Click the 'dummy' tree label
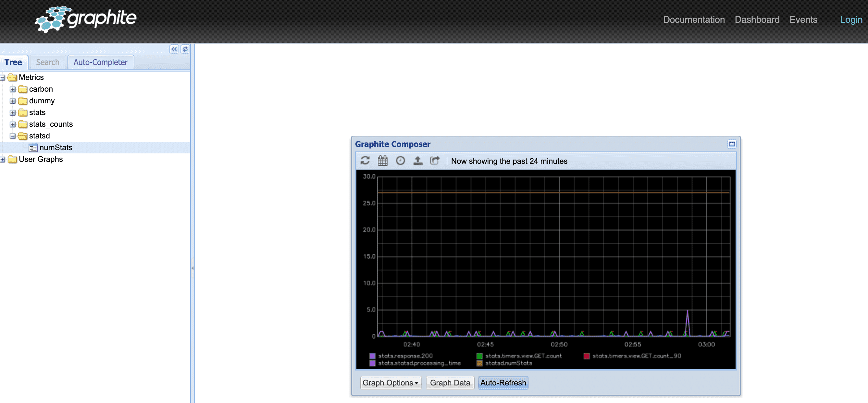This screenshot has width=868, height=403. (42, 101)
